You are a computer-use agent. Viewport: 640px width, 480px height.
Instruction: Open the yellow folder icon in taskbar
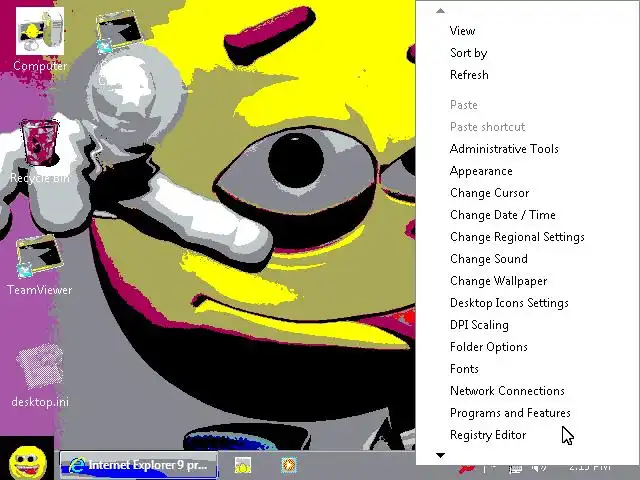coord(243,465)
